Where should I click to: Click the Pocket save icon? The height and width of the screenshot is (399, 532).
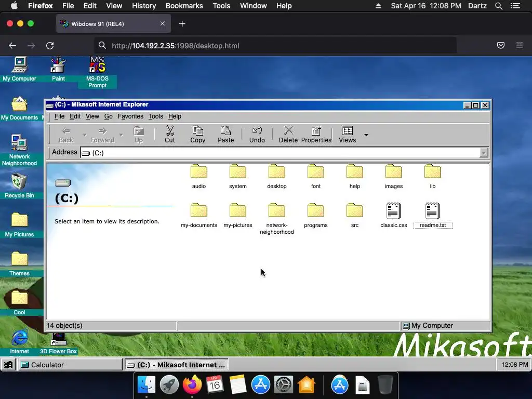pyautogui.click(x=501, y=45)
